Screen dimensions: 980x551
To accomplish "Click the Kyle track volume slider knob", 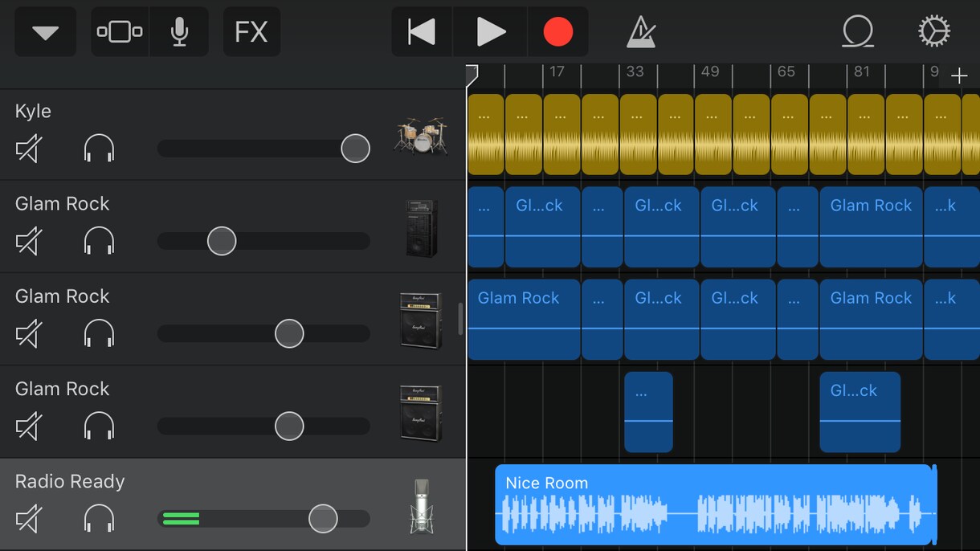I will click(355, 149).
